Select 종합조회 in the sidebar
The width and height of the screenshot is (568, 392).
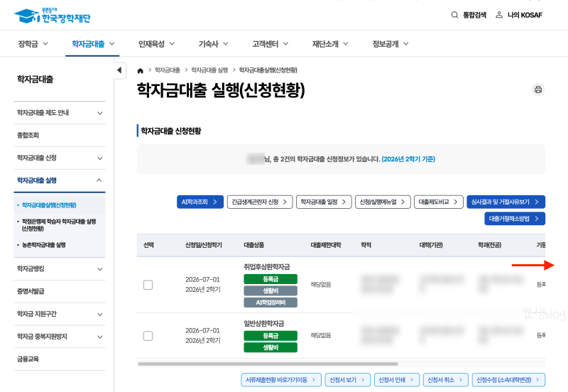[60, 135]
